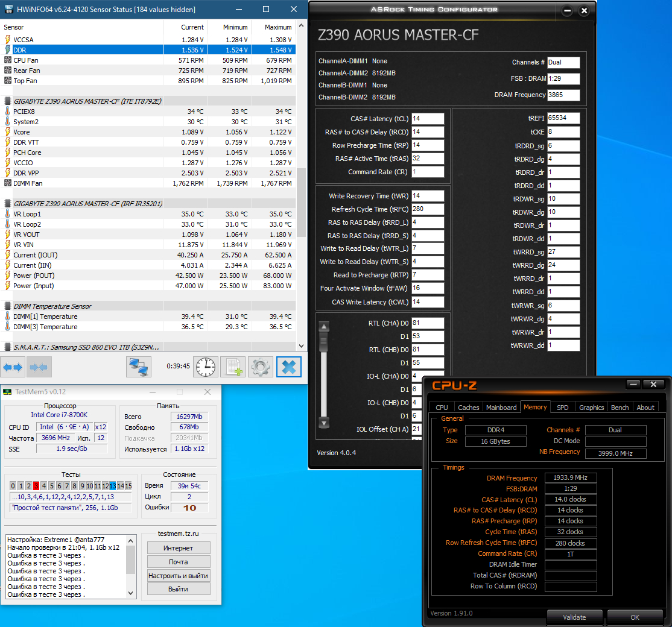Click the lightning icon beside Power (POUT)
The image size is (672, 627).
pyautogui.click(x=7, y=275)
